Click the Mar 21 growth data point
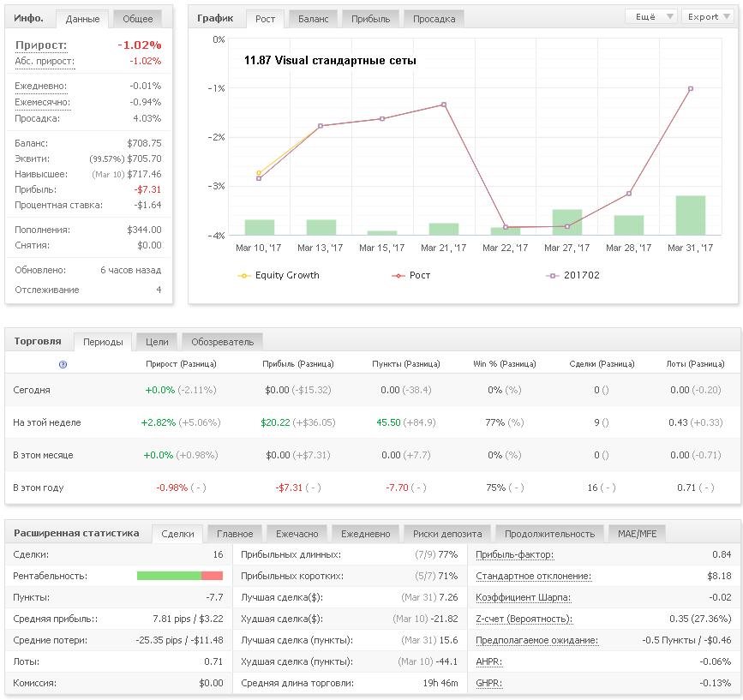 [x=444, y=105]
